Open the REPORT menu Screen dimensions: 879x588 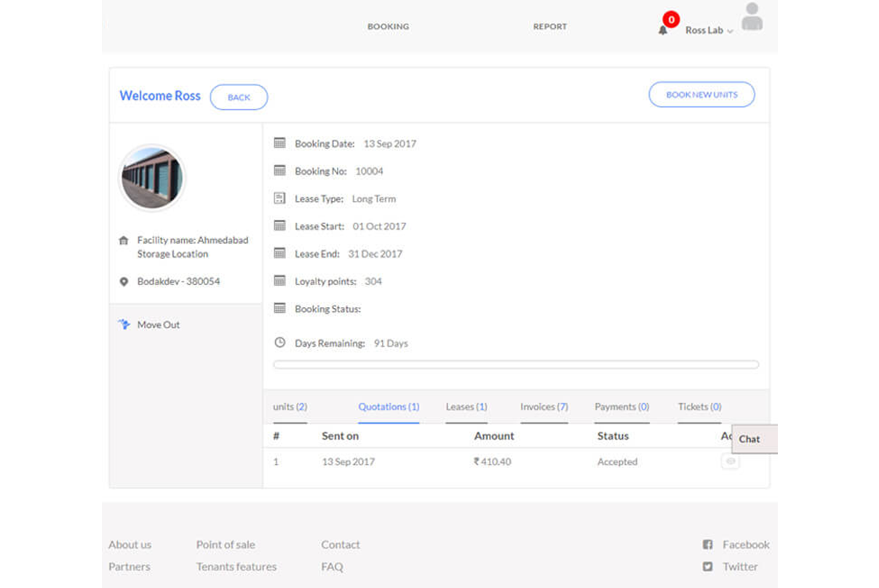(x=549, y=27)
